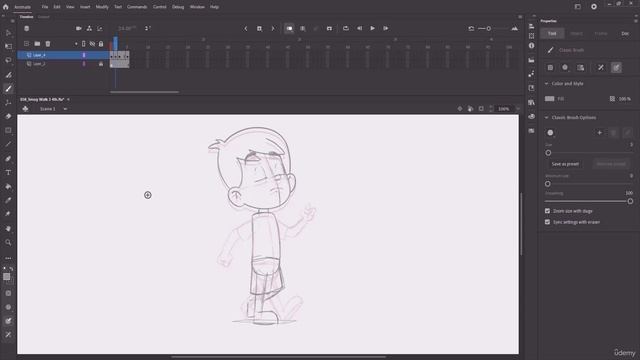
Task: Toggle loop playback button
Action: click(x=346, y=28)
